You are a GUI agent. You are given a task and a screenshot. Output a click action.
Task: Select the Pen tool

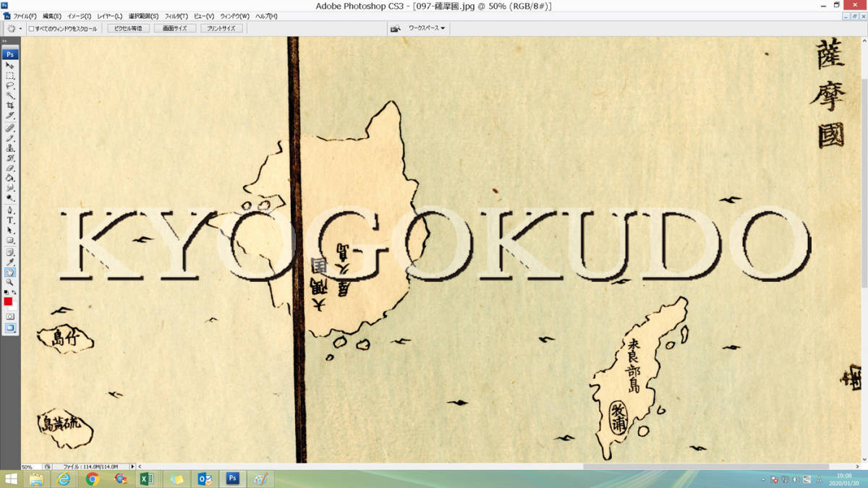tap(10, 210)
